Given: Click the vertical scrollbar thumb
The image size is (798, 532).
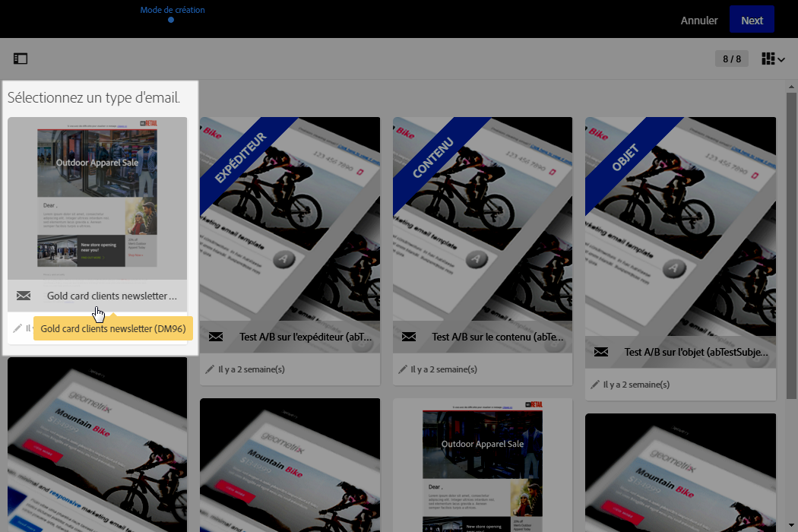Looking at the screenshot, I should click(x=791, y=245).
